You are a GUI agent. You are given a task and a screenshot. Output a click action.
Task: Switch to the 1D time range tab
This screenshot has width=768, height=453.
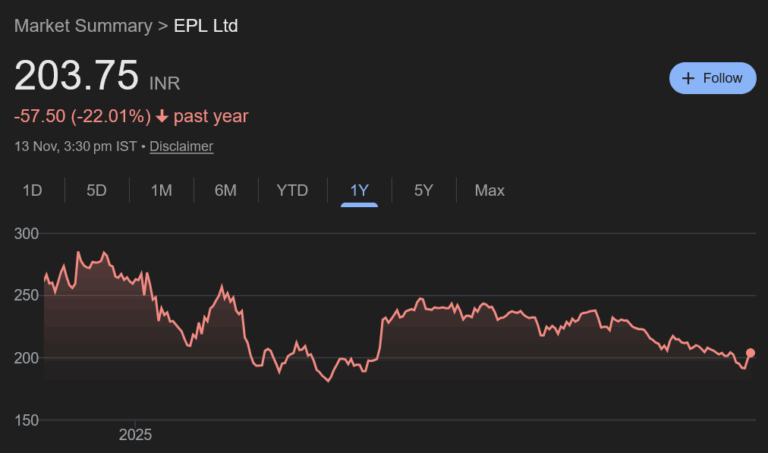tap(32, 190)
